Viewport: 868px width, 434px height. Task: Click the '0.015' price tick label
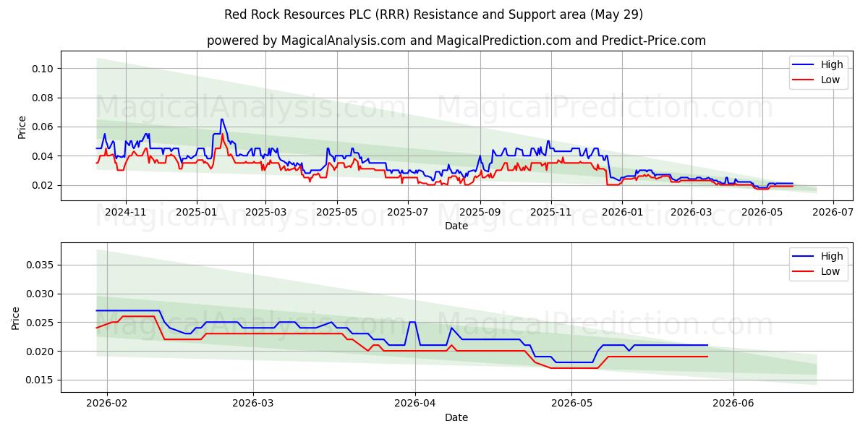pyautogui.click(x=41, y=380)
